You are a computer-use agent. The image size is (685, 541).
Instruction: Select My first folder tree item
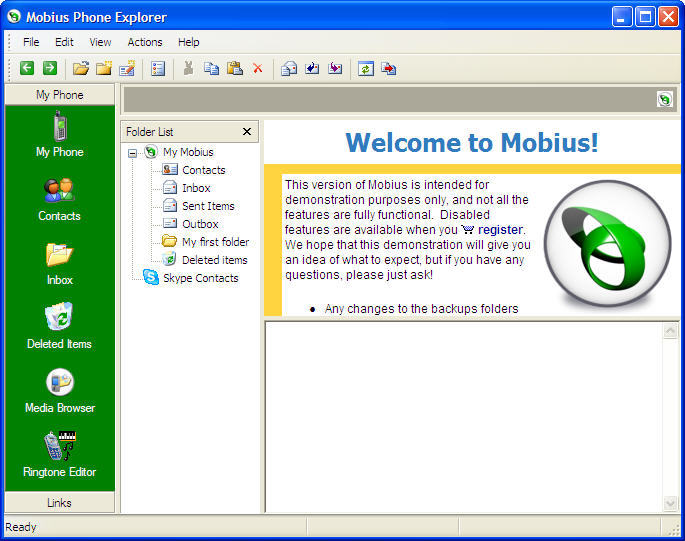[215, 242]
